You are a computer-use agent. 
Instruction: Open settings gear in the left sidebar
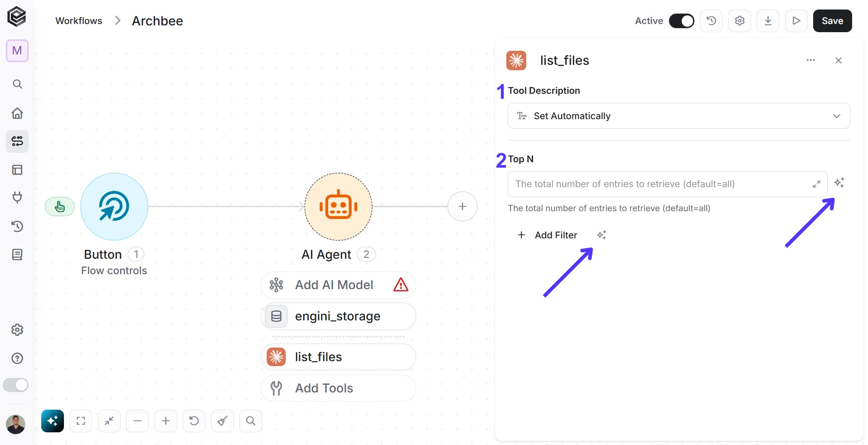[x=17, y=330]
